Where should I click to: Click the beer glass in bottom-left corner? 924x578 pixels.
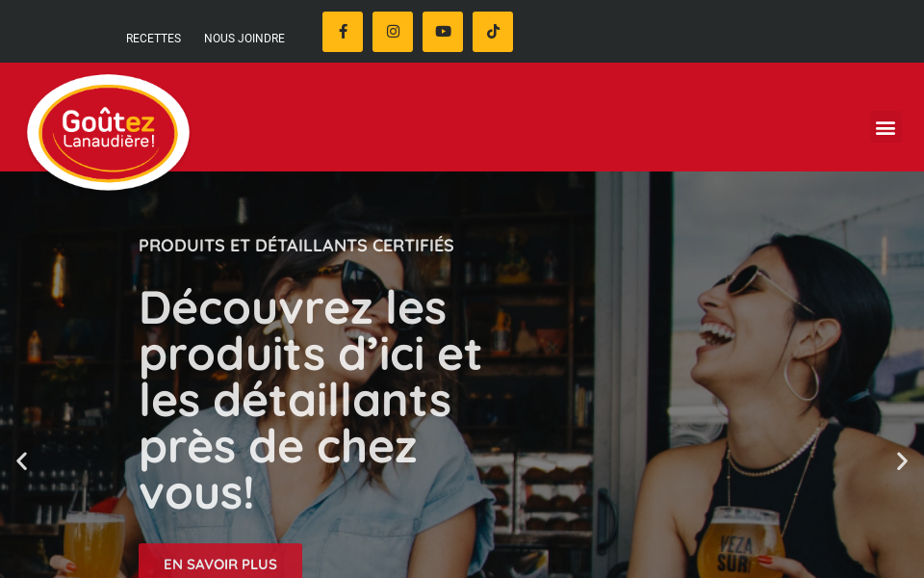(x=93, y=543)
